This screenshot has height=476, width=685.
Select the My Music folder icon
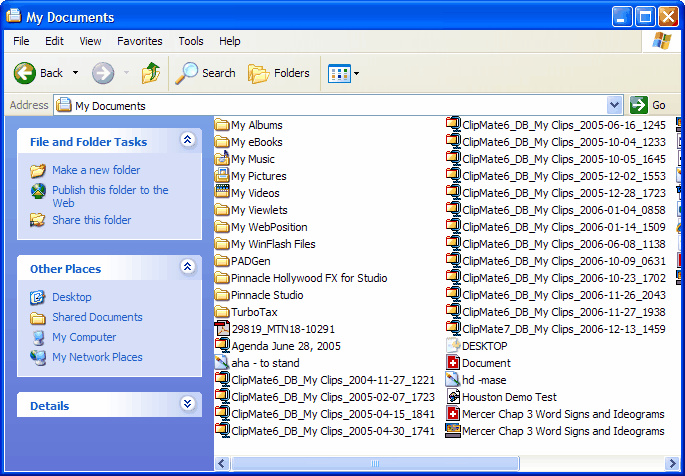[x=222, y=158]
